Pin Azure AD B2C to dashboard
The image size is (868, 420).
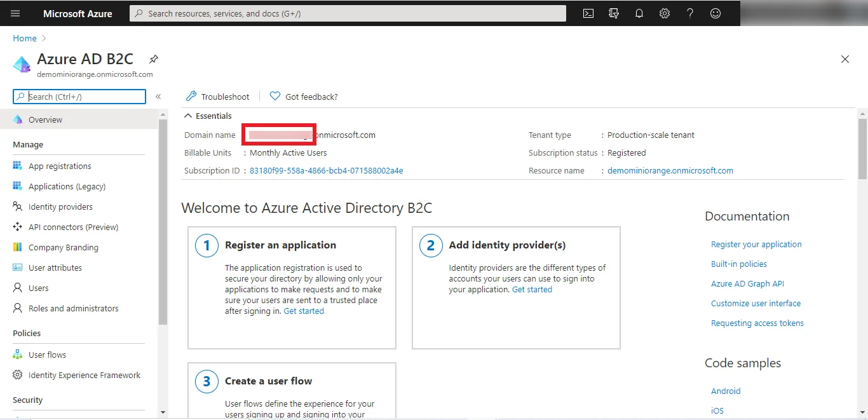click(153, 58)
